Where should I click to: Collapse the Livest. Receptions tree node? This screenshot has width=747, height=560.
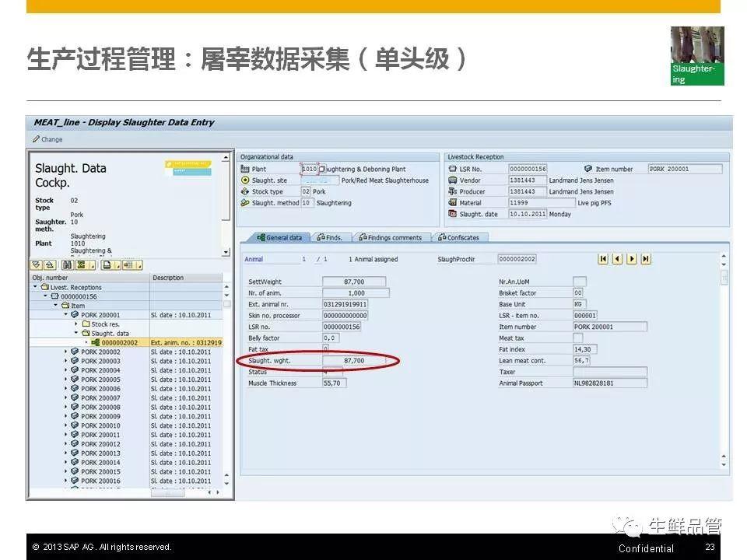point(35,287)
